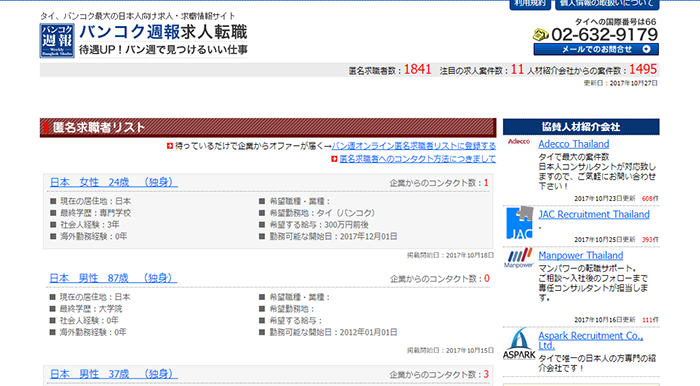Click the Manpower logo thumbnail
700x386 pixels.
[x=519, y=258]
